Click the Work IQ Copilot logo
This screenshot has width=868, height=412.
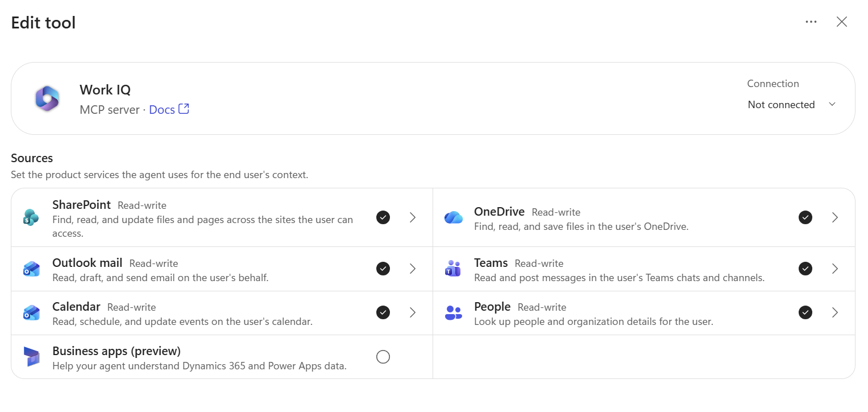coord(47,98)
